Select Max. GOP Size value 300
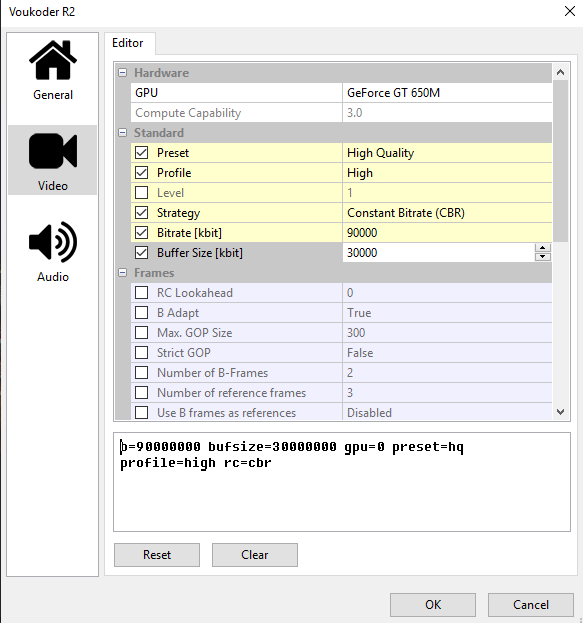This screenshot has width=583, height=623. click(447, 333)
